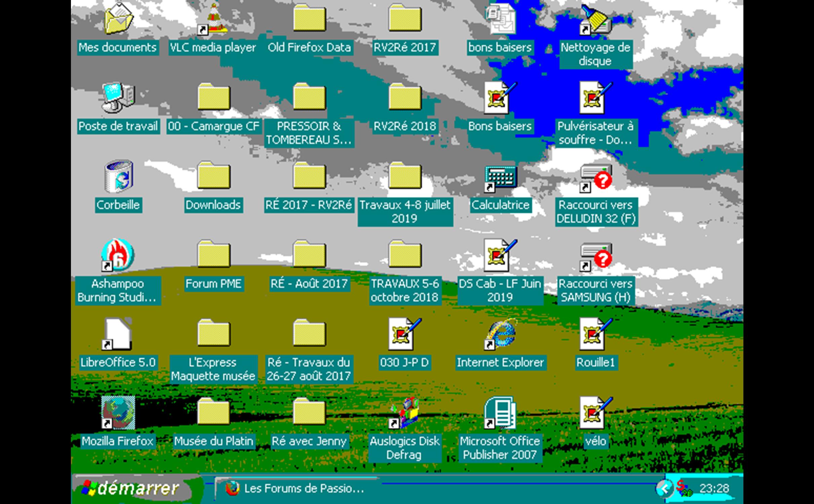Expand hidden system tray icons arrow

point(664,489)
